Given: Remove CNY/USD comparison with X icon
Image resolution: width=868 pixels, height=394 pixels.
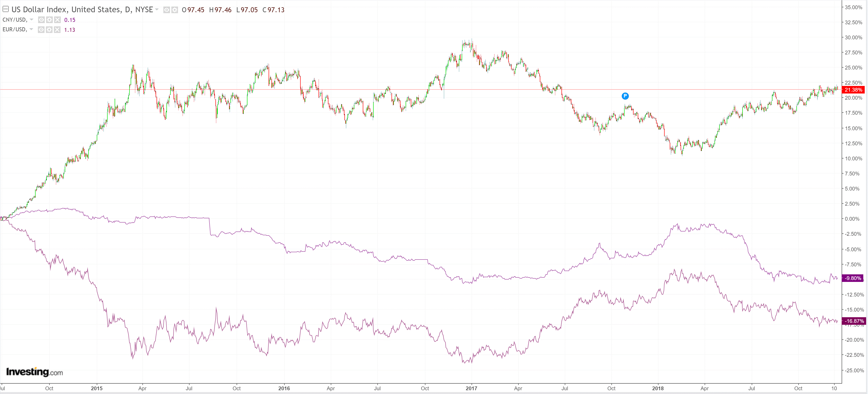Looking at the screenshot, I should click(57, 20).
